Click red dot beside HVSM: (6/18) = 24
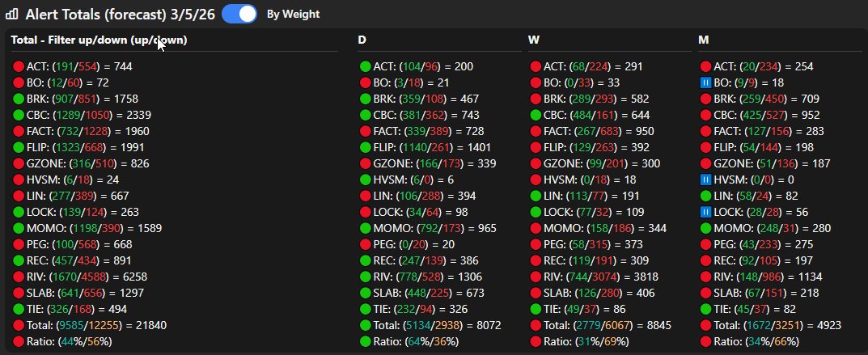 tap(19, 180)
